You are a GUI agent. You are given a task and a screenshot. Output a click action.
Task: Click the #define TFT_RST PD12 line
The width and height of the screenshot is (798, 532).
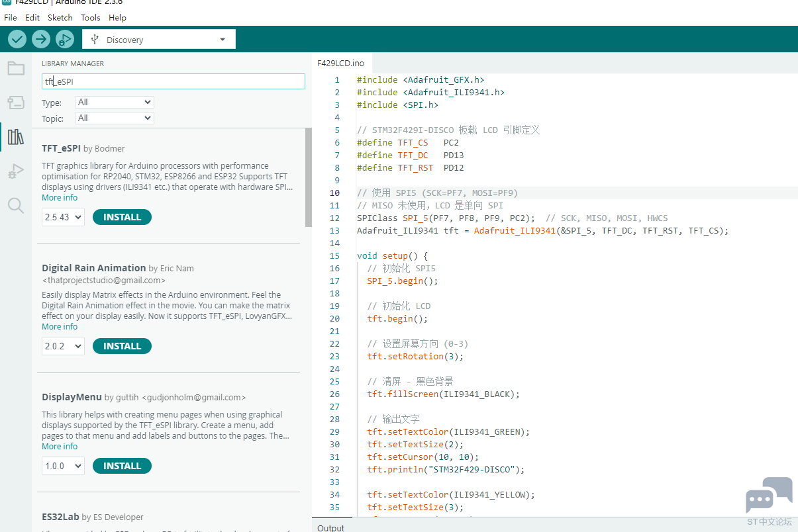411,168
